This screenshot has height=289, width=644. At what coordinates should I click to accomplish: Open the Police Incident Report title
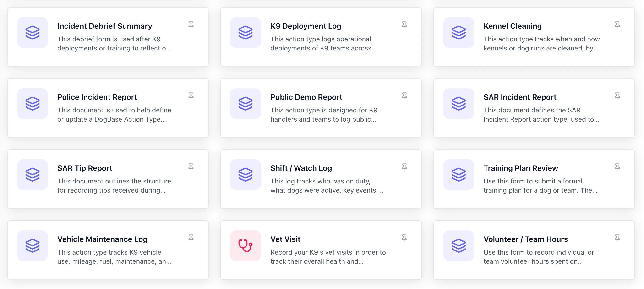click(97, 97)
